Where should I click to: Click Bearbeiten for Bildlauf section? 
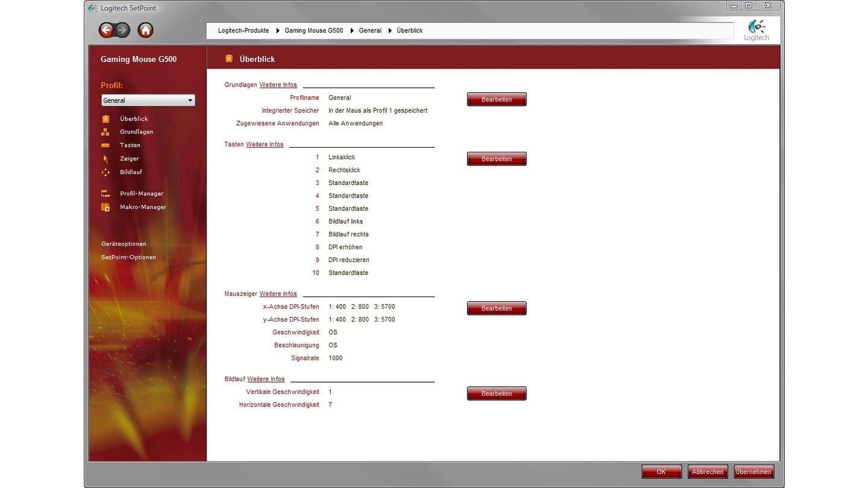(x=497, y=393)
